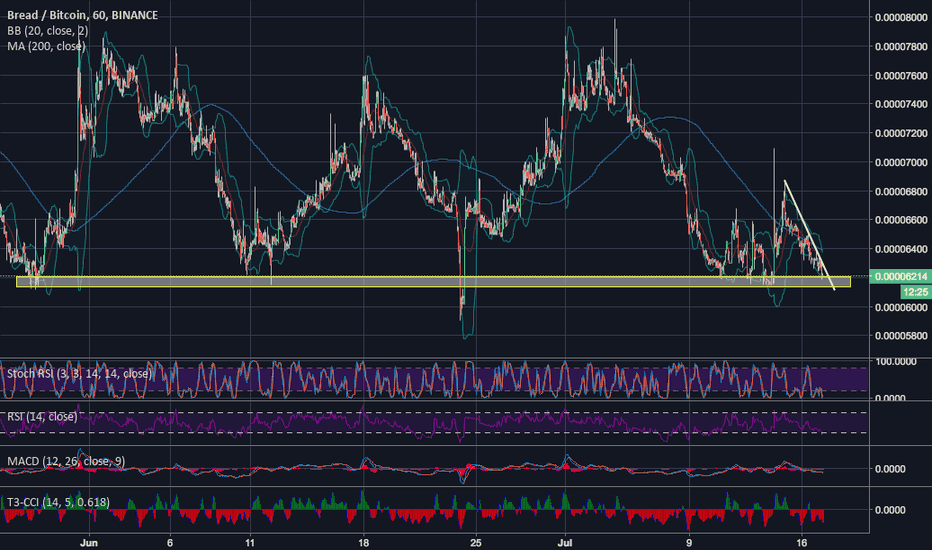This screenshot has width=932, height=550.
Task: Click the 0.00006400 price axis label
Action: [x=901, y=249]
